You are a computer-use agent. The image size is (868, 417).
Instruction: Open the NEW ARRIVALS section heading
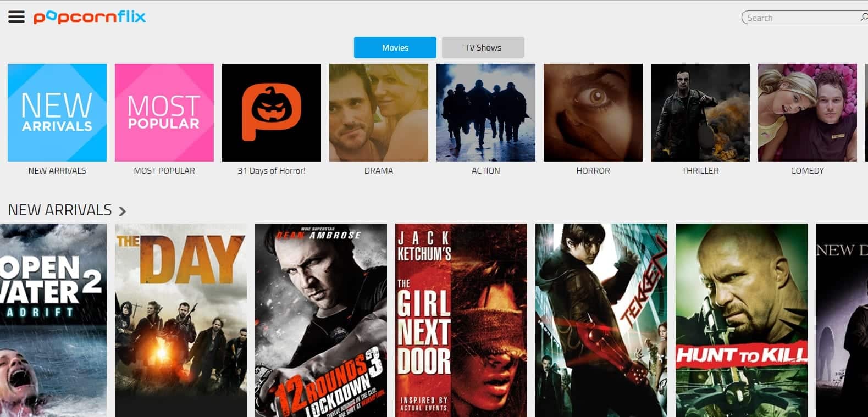(x=60, y=210)
